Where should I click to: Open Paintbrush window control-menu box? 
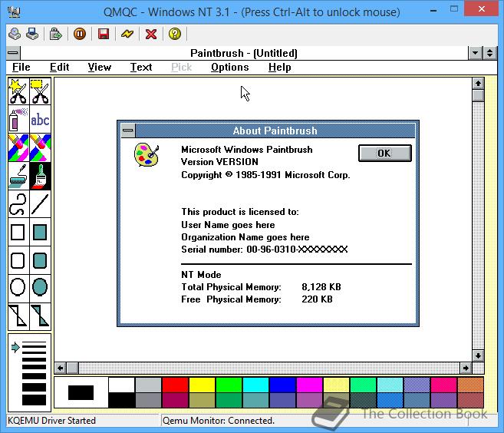13,53
